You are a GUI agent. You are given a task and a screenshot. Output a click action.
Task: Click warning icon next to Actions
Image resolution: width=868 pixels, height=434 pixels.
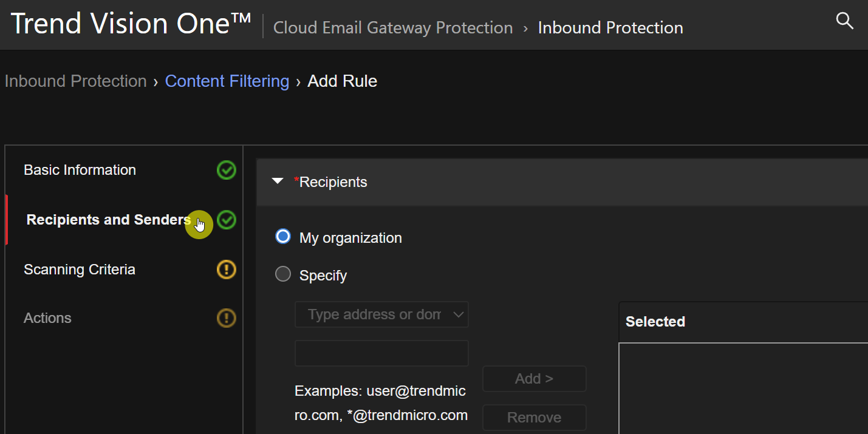click(x=226, y=318)
